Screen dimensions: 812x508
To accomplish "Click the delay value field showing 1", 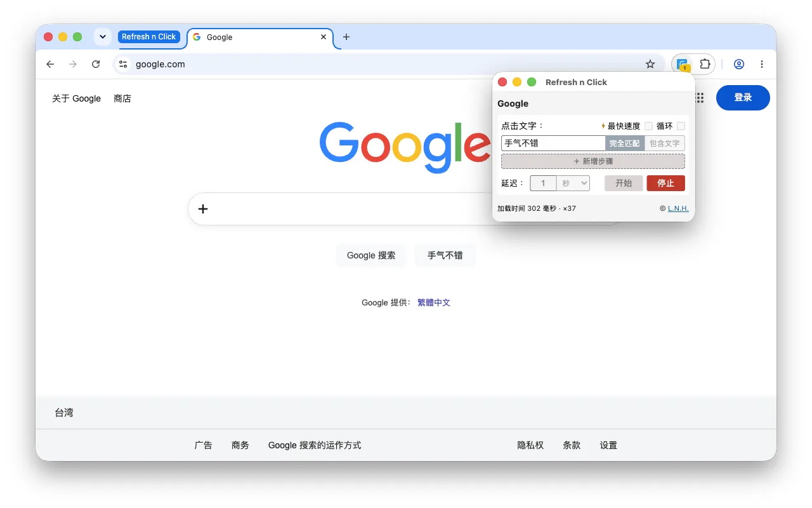I will (543, 184).
